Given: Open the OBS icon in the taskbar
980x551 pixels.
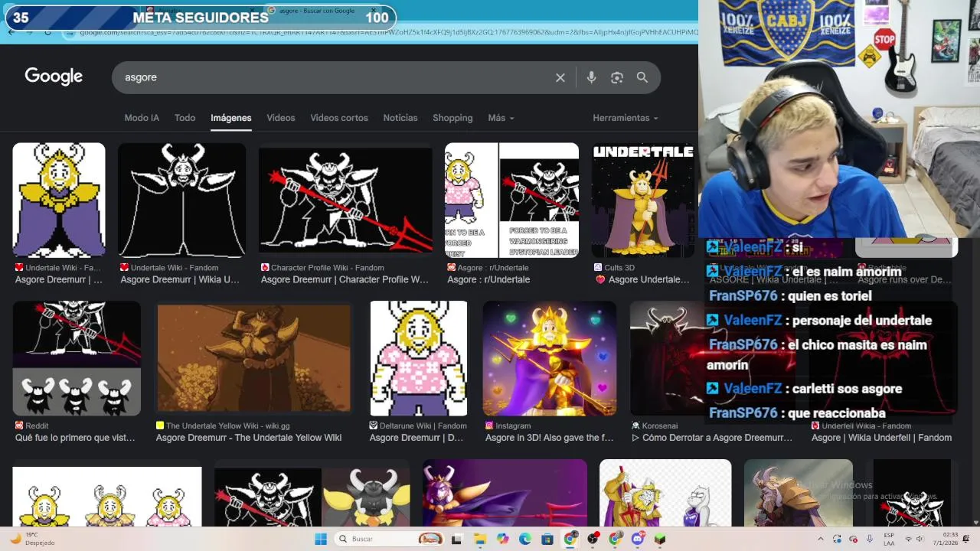Looking at the screenshot, I should pos(593,539).
